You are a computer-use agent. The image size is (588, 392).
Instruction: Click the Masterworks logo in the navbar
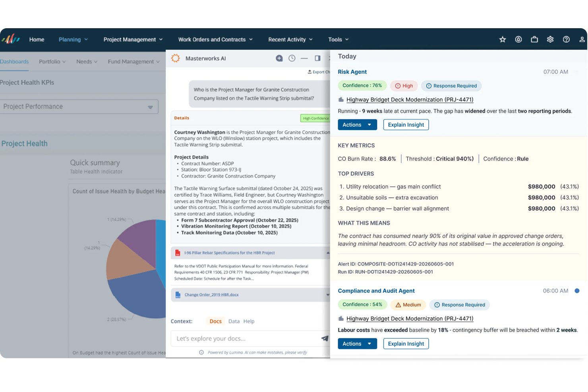(x=11, y=39)
